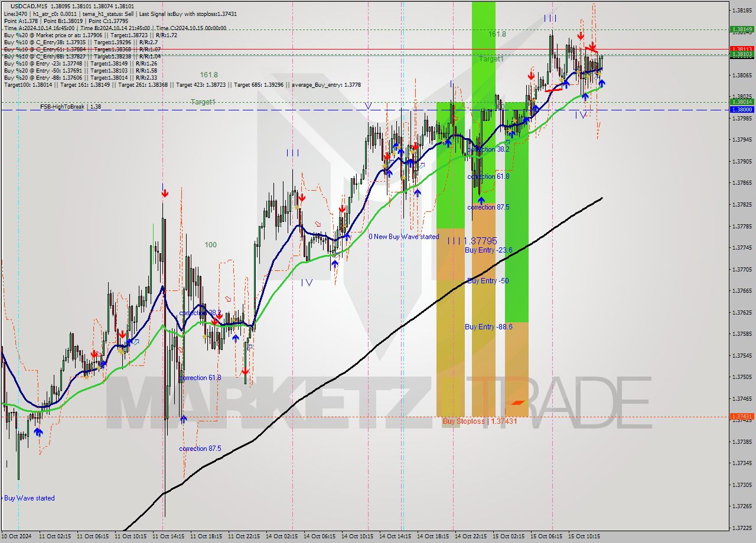
Task: Click the 1.37785 price axis label
Action: 741,226
